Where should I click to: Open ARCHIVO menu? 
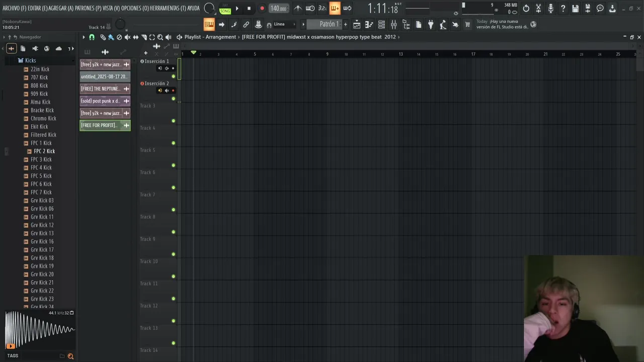click(15, 9)
